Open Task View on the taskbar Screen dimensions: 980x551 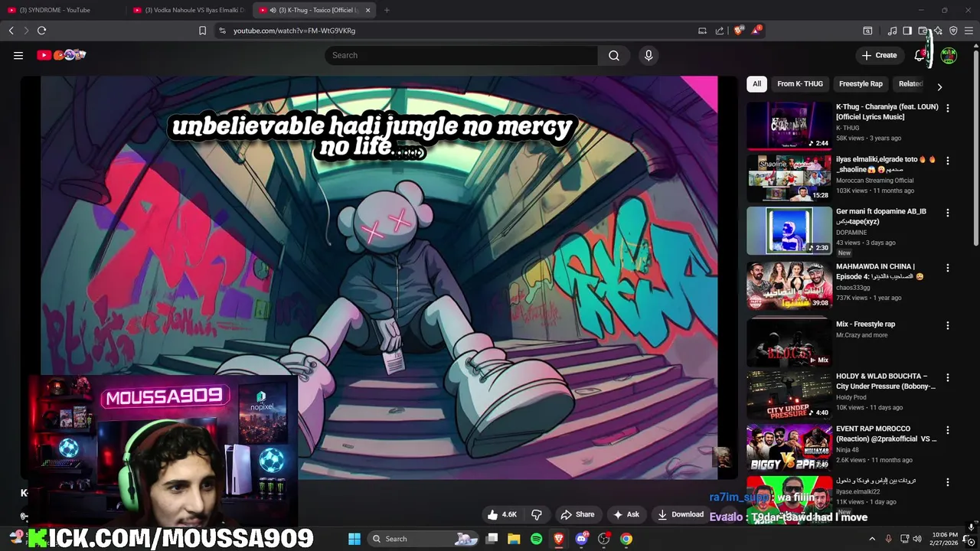tap(492, 539)
